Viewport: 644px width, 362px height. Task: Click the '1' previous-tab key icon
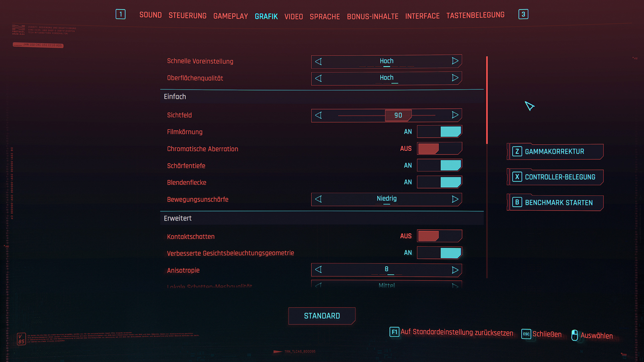120,14
